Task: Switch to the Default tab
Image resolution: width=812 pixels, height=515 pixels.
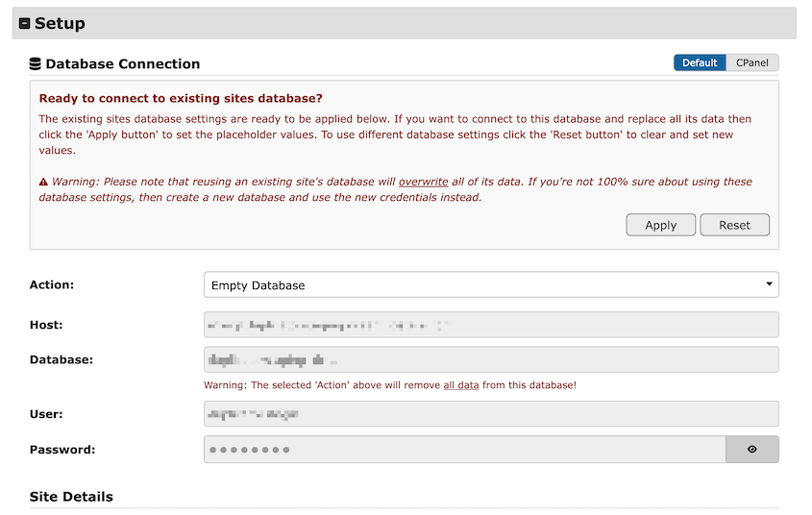Action: click(x=700, y=62)
